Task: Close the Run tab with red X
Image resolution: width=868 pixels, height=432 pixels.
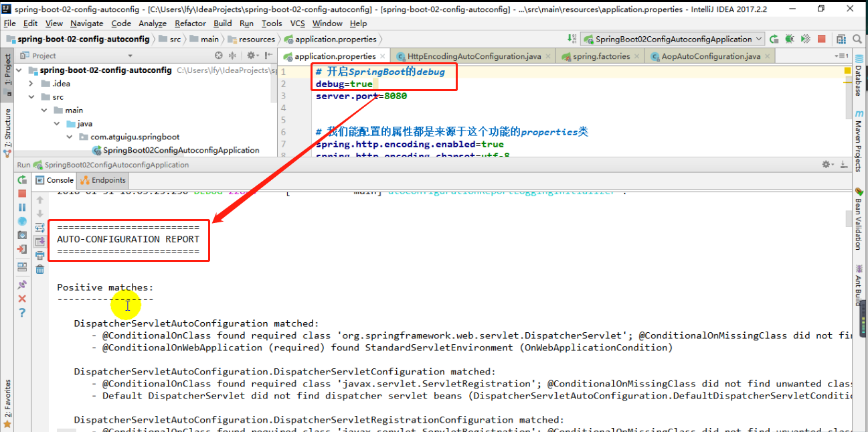Action: [x=22, y=299]
